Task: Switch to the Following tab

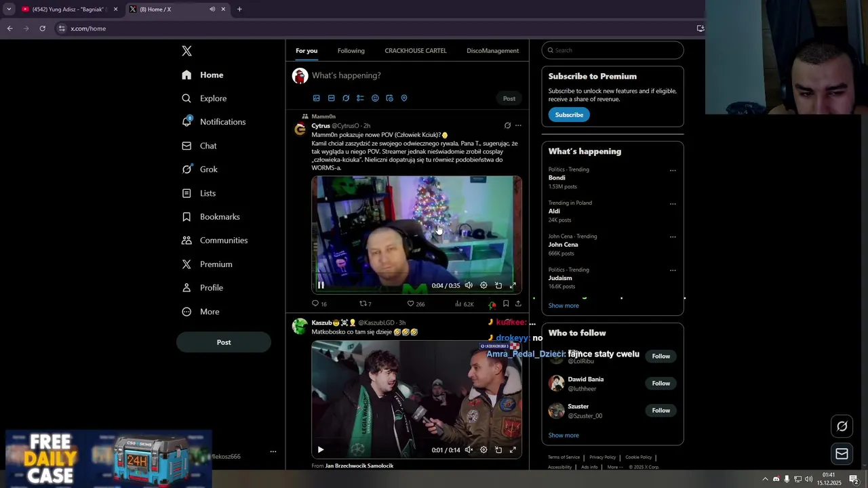Action: point(351,51)
